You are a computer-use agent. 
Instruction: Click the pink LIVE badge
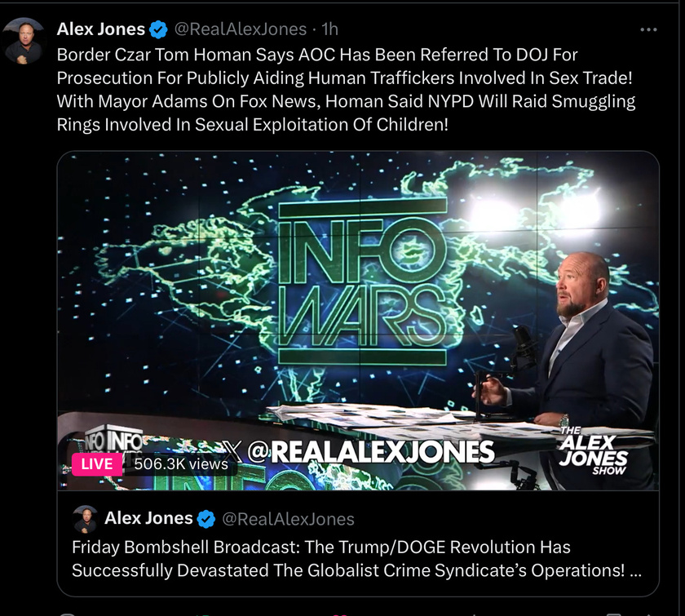96,464
